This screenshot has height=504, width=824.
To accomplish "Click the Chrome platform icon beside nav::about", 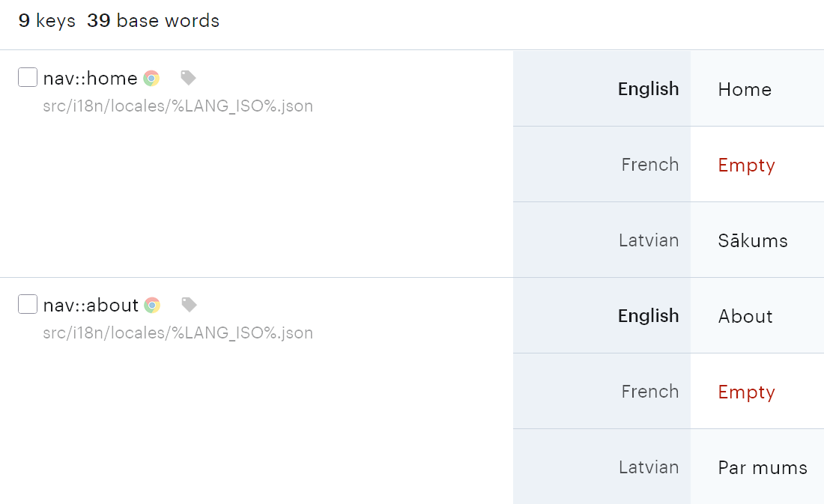I will [152, 305].
